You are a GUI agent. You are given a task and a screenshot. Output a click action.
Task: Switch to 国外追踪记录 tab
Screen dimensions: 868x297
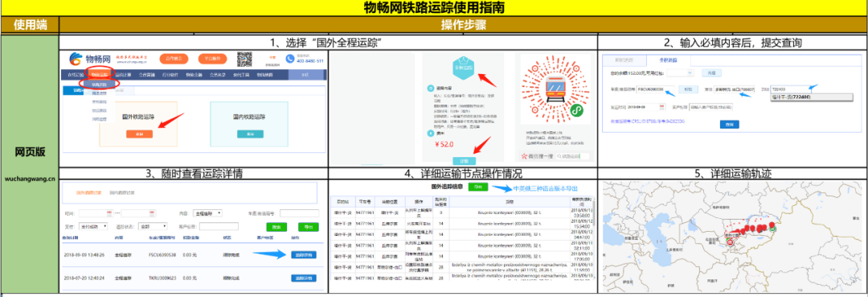point(88,192)
